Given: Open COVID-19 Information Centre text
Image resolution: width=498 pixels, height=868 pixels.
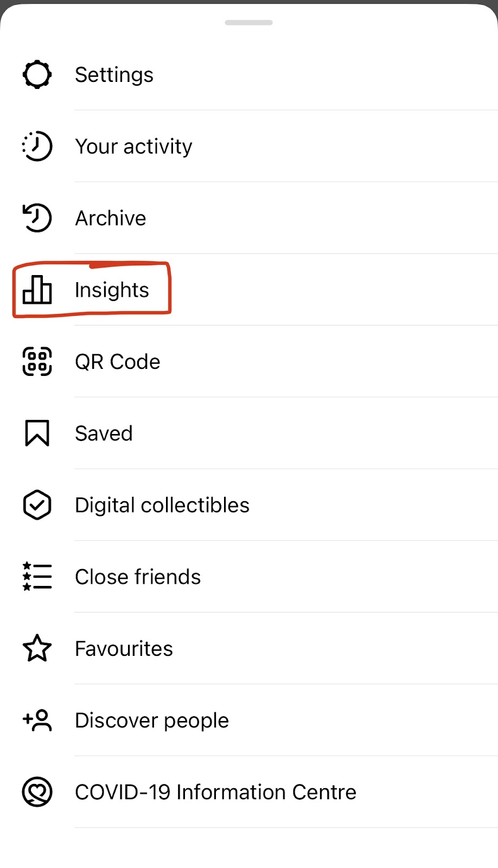Looking at the screenshot, I should tap(215, 792).
